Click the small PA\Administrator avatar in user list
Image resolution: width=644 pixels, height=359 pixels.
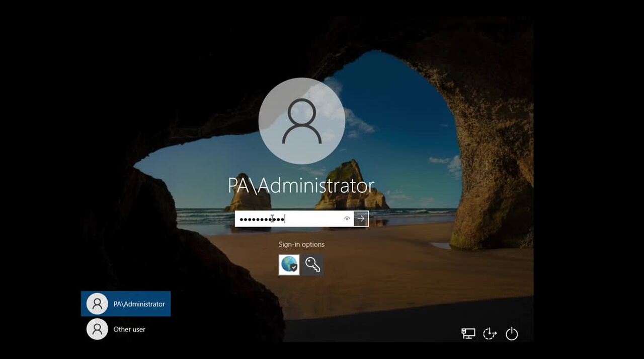point(97,304)
